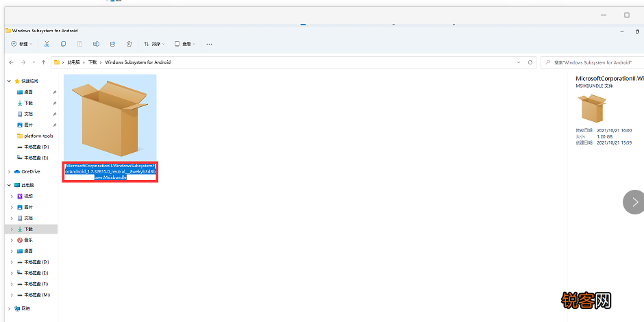Open 桌面 under Quick access

28,92
